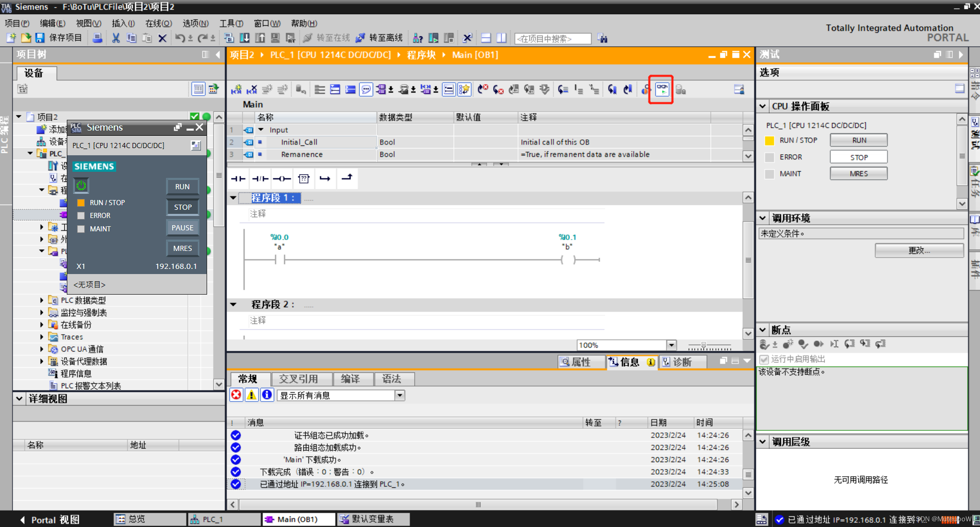Open zoom 100% dropdown arrow
Image resolution: width=980 pixels, height=527 pixels.
coord(671,345)
